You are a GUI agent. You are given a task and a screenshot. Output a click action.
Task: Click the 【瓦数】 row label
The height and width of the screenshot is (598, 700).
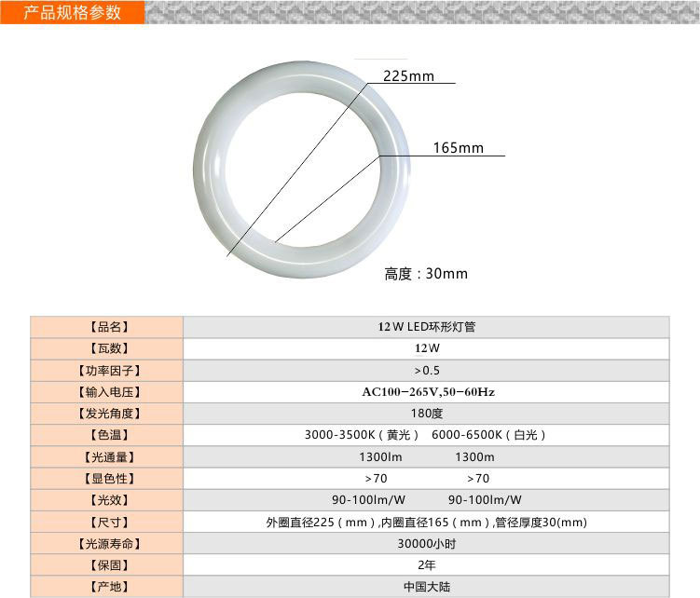tap(107, 348)
